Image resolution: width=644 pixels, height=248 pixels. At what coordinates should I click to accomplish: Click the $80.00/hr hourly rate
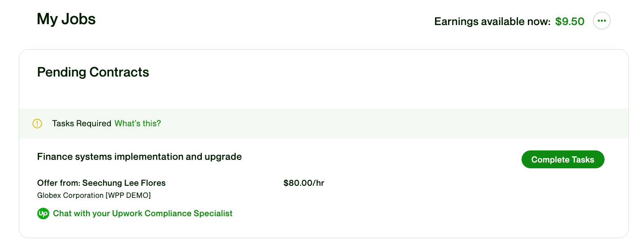pyautogui.click(x=304, y=183)
